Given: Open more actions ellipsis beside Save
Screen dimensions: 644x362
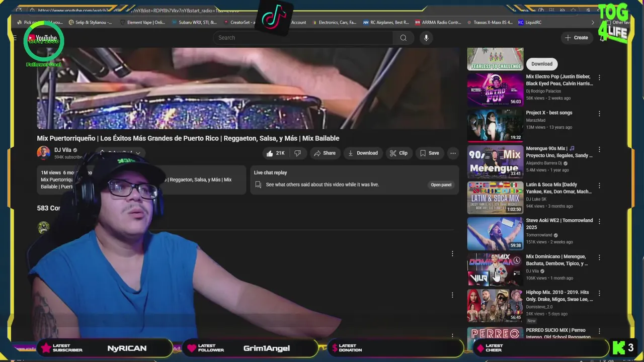Looking at the screenshot, I should click(x=453, y=153).
